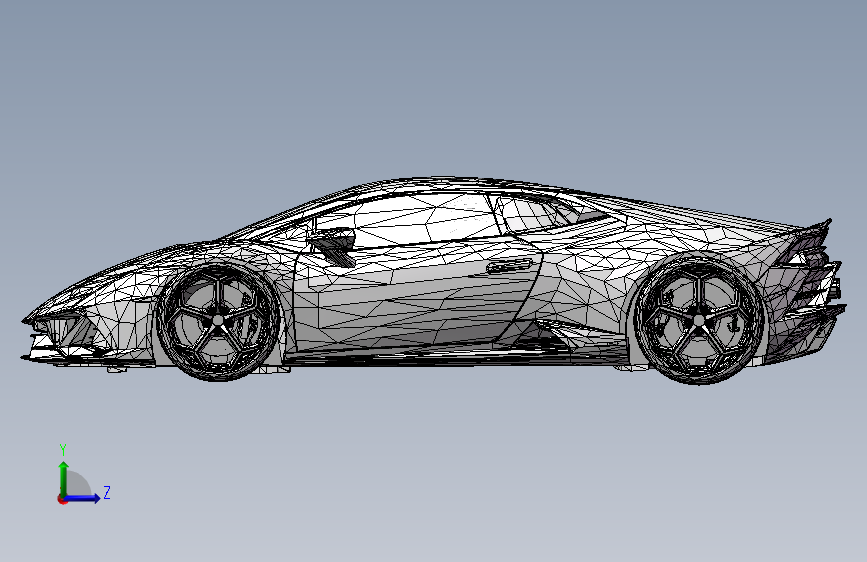Screen dimensions: 867x562
Task: Select the door handle on the car door
Action: click(x=509, y=266)
